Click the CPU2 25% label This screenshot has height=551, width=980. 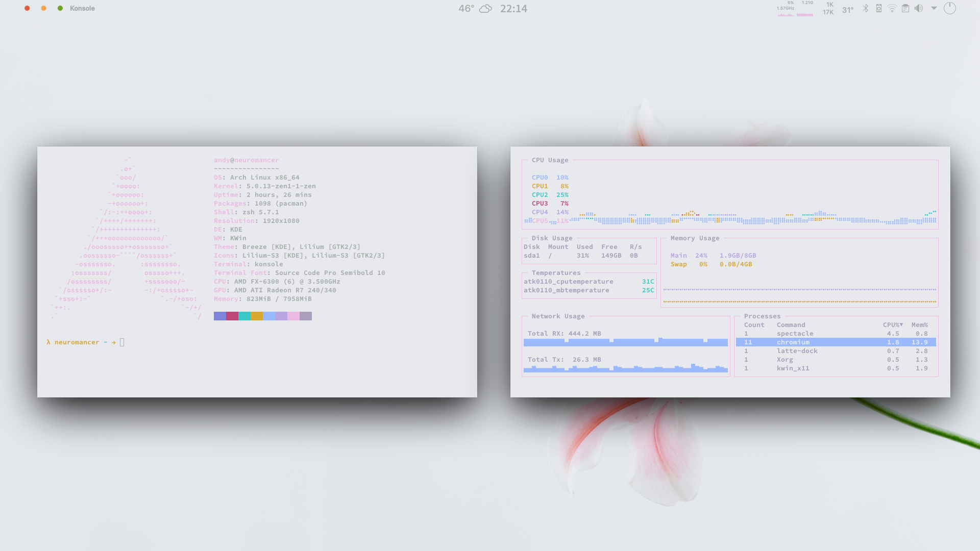point(550,195)
